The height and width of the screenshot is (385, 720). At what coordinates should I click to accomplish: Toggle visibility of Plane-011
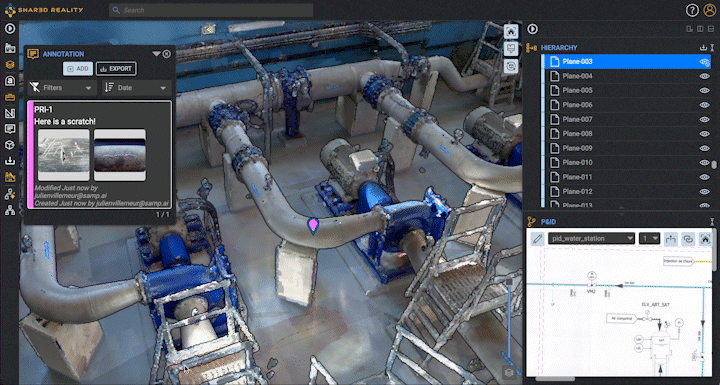click(704, 177)
